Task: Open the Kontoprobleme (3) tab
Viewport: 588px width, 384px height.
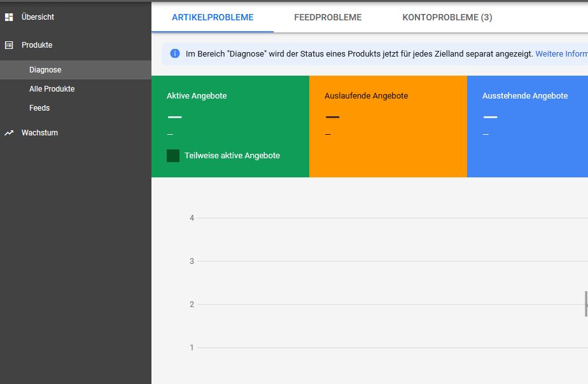Action: (447, 17)
